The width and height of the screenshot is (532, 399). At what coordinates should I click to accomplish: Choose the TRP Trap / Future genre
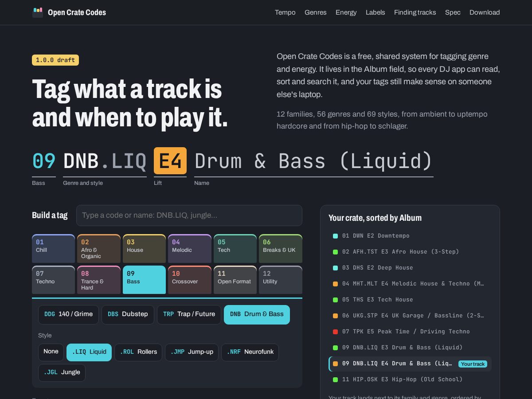(189, 314)
